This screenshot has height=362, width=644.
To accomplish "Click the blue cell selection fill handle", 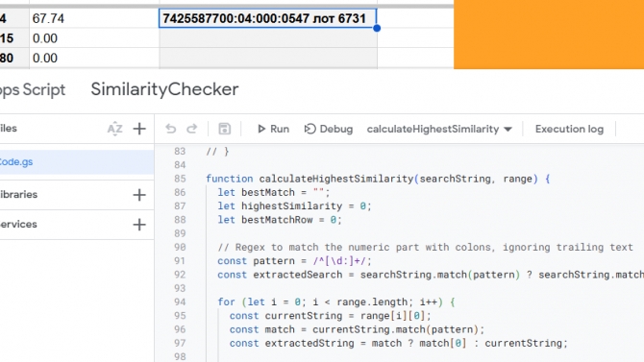I will point(377,28).
